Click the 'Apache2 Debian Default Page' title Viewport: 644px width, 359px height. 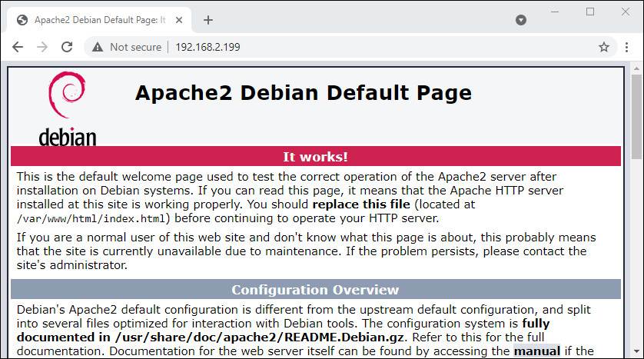[304, 93]
